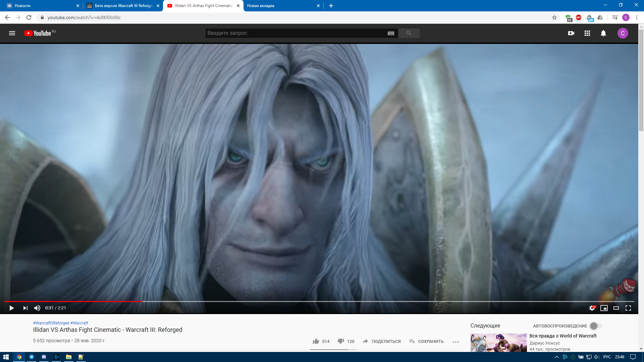Toggle the АВТОВОСПРОИЗВЕДЕНИЕ autoplay switch

[596, 326]
